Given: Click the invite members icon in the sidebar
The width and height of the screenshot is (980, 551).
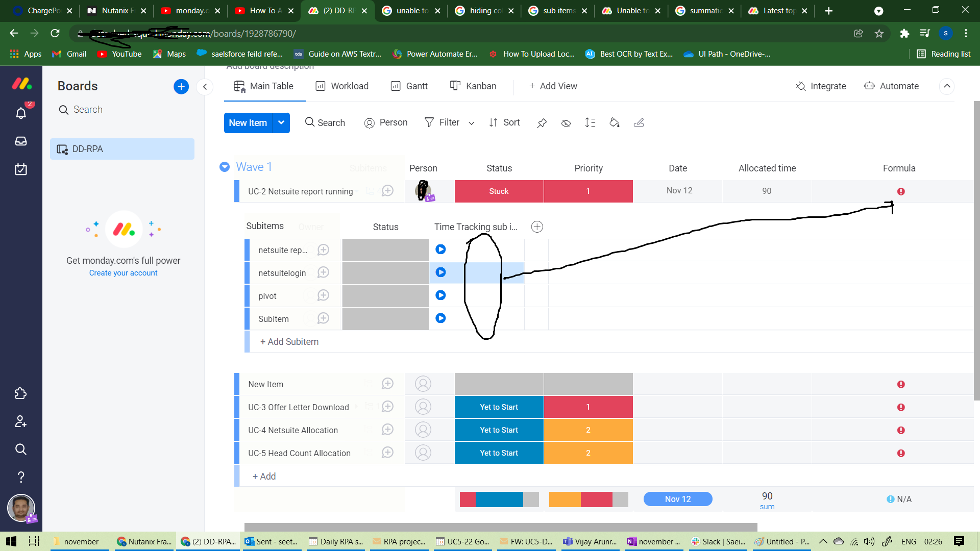Looking at the screenshot, I should point(21,421).
